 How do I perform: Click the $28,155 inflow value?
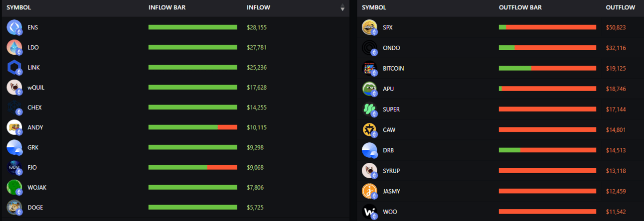257,27
